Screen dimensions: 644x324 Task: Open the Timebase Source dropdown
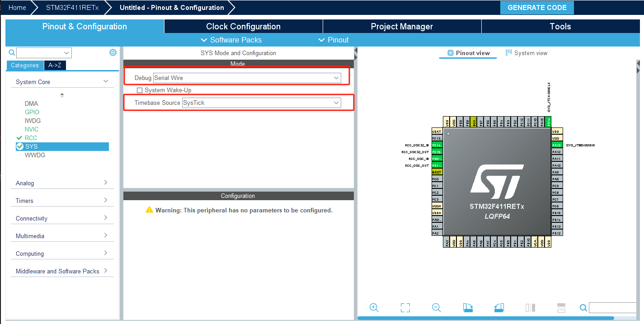(261, 103)
